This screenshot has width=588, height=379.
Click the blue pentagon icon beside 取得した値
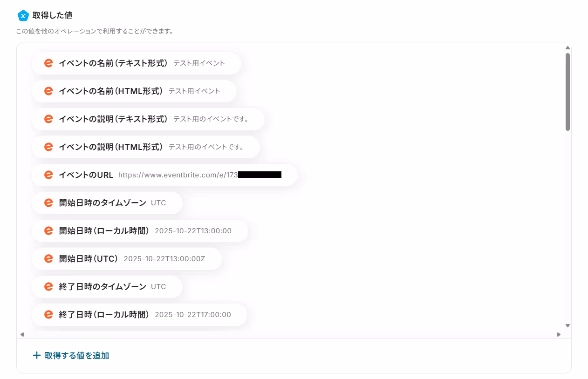click(x=23, y=15)
